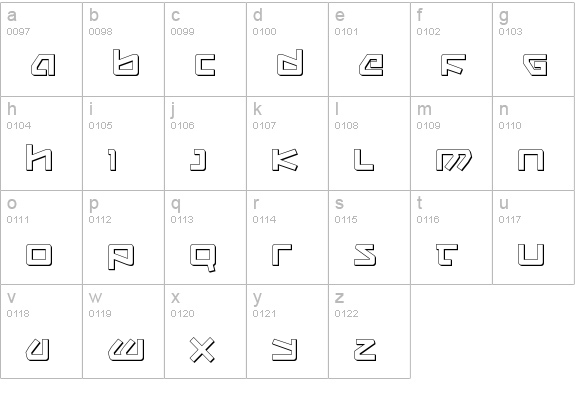
Task: Pick the 'j' glyph tile 0106
Action: point(205,143)
